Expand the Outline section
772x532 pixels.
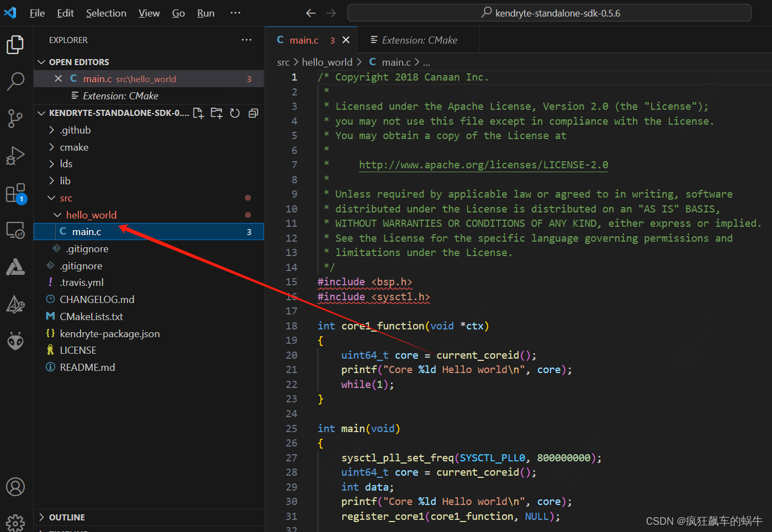coord(149,517)
